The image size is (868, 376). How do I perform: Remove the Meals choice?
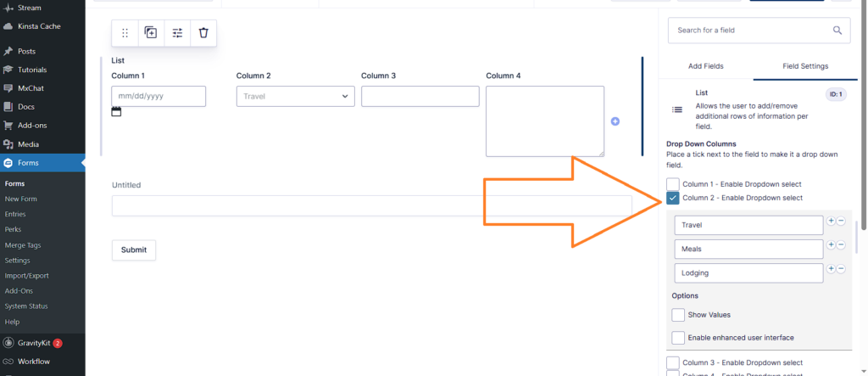[x=841, y=244]
